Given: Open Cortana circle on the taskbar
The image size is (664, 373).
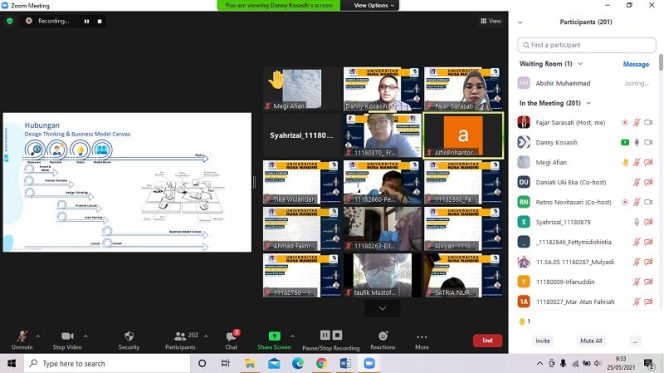Looking at the screenshot, I should pyautogui.click(x=202, y=363).
